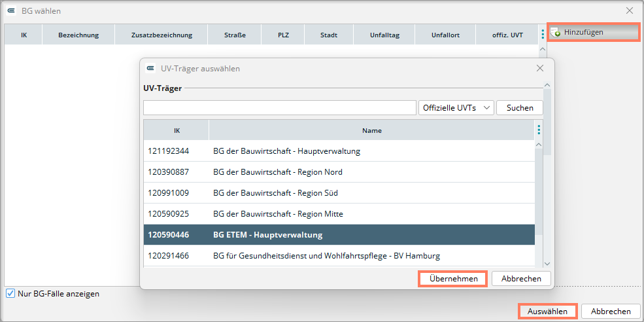Click scroll-up arrow of UV-Träger list

pyautogui.click(x=539, y=145)
